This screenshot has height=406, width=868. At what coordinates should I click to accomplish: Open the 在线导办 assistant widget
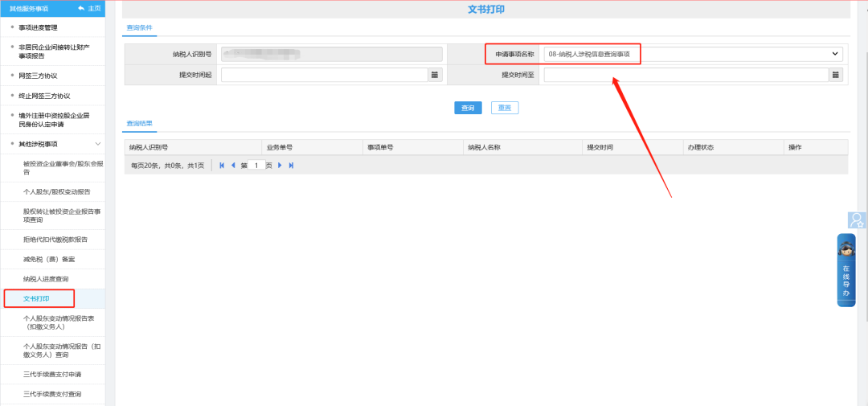point(845,270)
